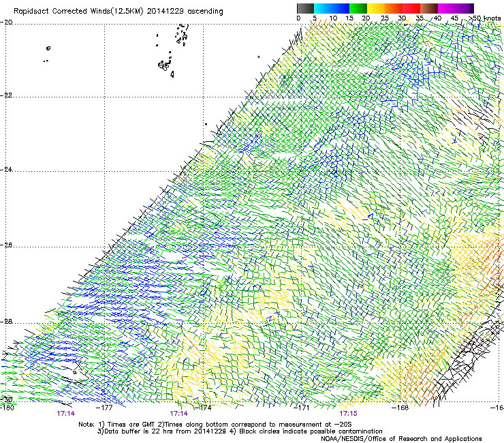Click the '-30' latitude axis label
Screen dimensions: 504x443
pos(6,400)
